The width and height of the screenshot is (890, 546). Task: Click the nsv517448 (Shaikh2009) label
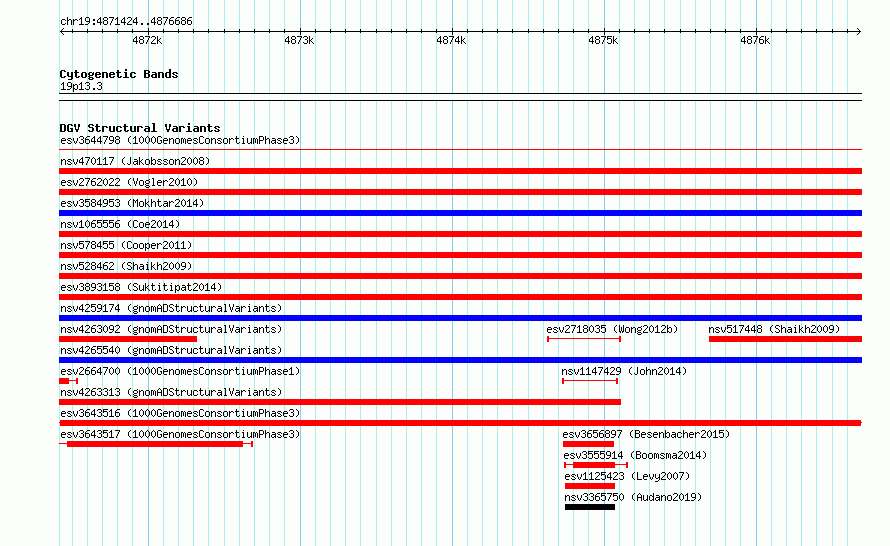[x=774, y=329]
